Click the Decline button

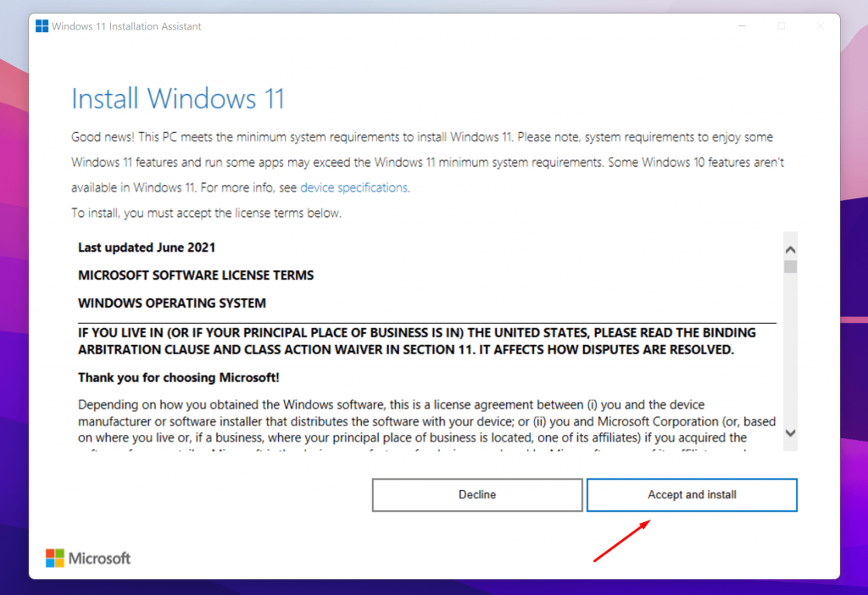pos(477,495)
